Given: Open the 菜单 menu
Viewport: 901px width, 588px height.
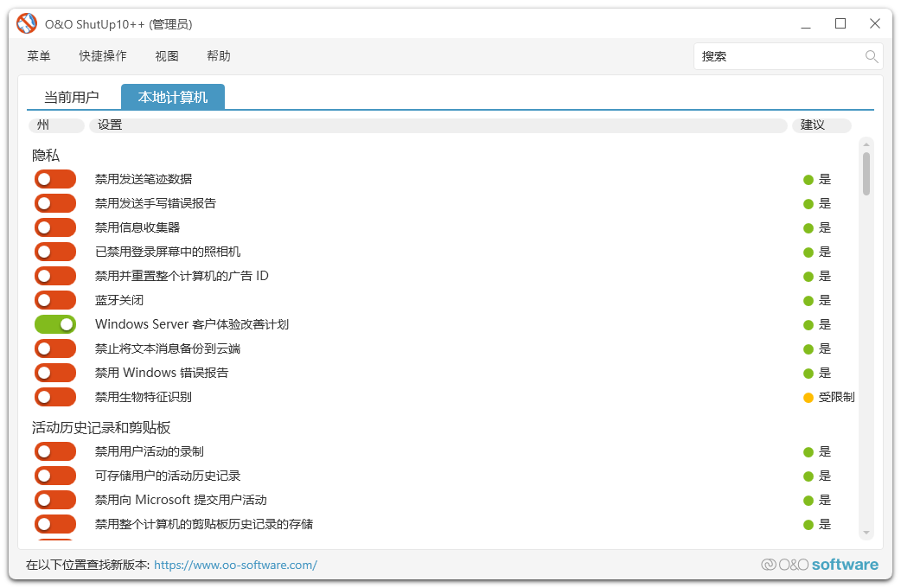Looking at the screenshot, I should click(39, 56).
